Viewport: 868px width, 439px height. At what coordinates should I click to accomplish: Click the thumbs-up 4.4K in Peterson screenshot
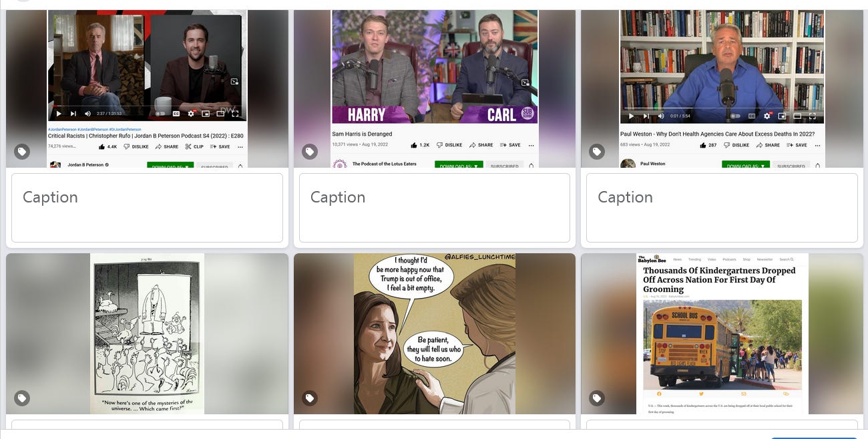point(108,146)
